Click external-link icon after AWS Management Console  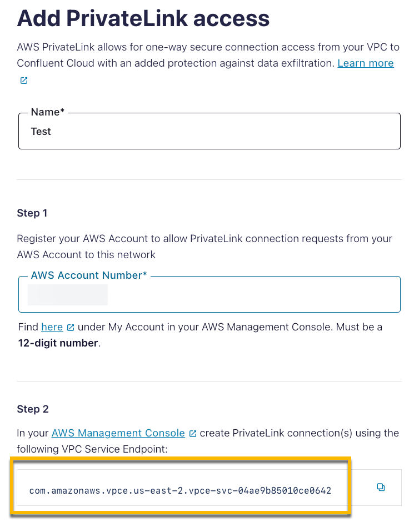point(193,433)
